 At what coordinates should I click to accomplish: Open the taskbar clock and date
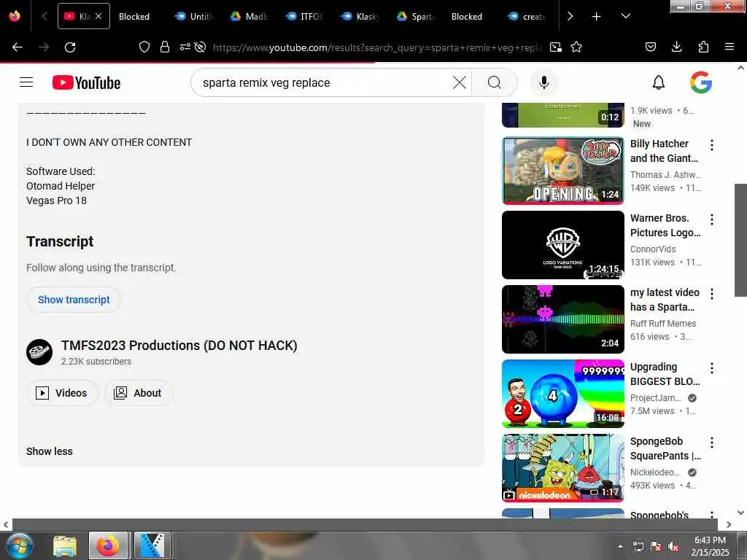coord(710,546)
